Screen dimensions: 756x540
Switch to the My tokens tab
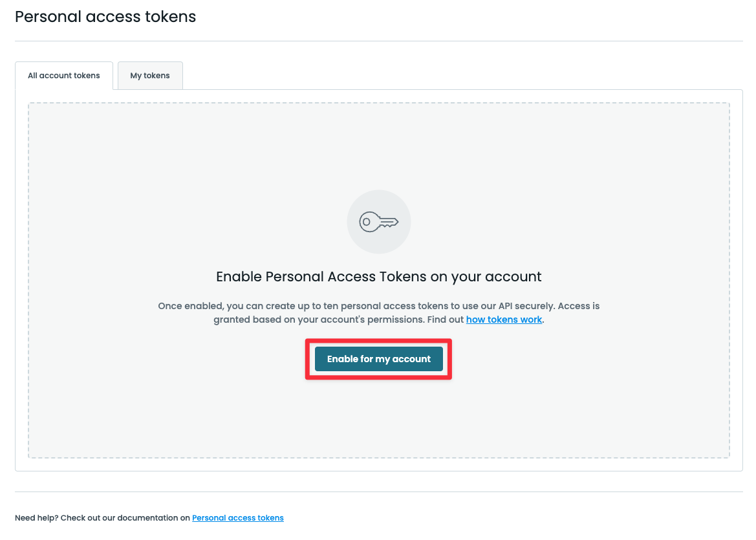[150, 76]
